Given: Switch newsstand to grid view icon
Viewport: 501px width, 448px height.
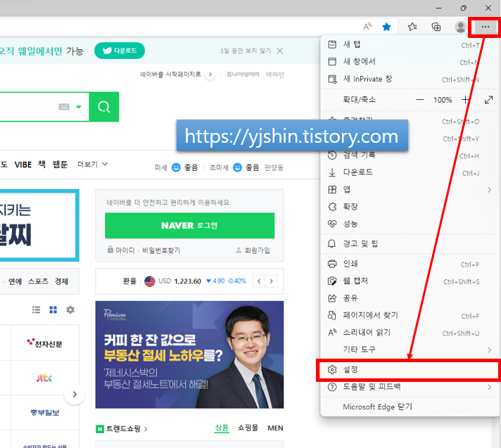Looking at the screenshot, I should coord(53,309).
